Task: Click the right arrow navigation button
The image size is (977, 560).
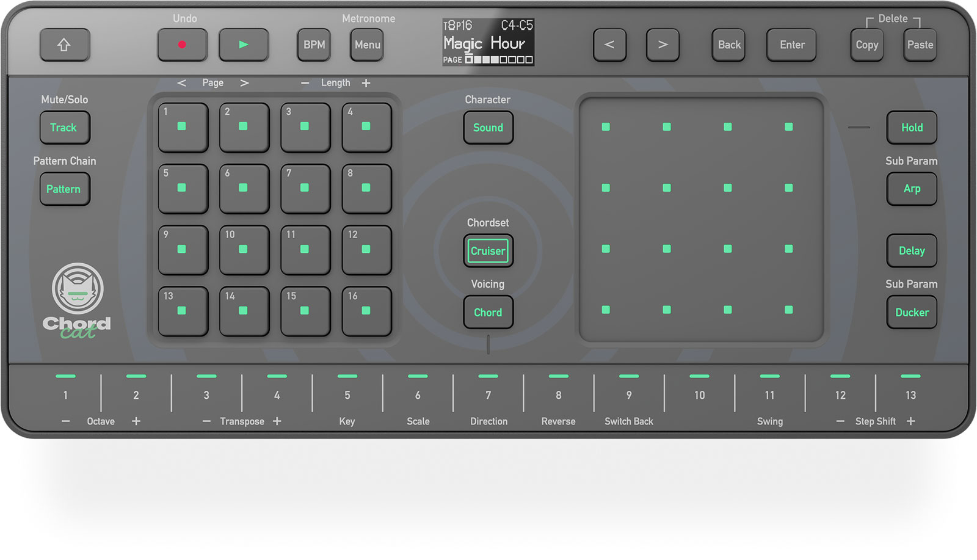Action: click(663, 45)
